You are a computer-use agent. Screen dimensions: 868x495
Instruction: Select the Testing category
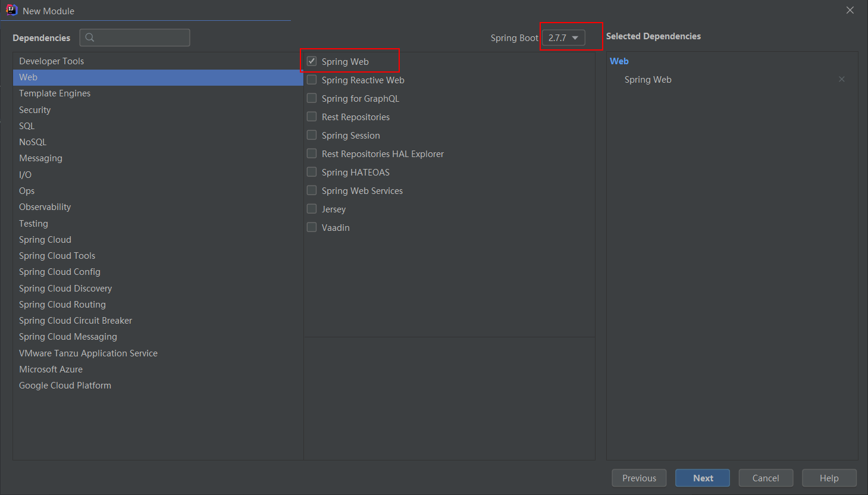coord(158,224)
